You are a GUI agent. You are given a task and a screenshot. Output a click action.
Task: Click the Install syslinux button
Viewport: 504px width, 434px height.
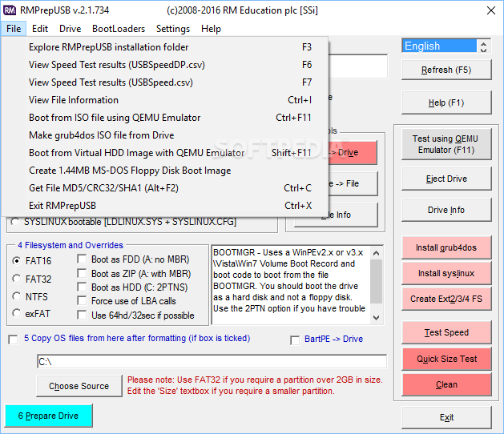click(x=446, y=273)
